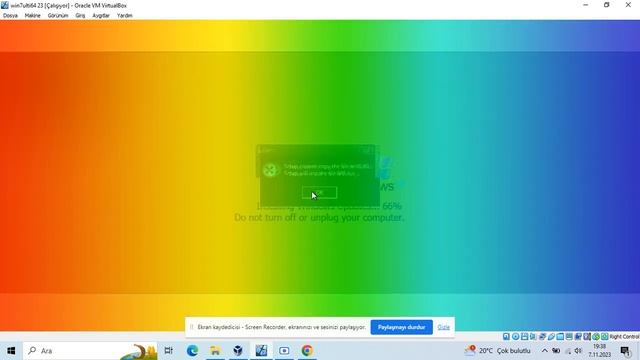The height and width of the screenshot is (360, 640).
Task: Expand the hidden system tray icons chevron
Action: click(544, 351)
